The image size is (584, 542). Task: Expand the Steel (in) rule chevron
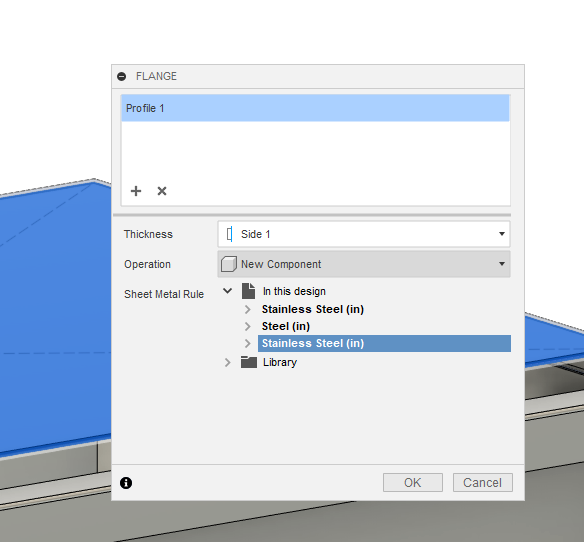click(248, 326)
